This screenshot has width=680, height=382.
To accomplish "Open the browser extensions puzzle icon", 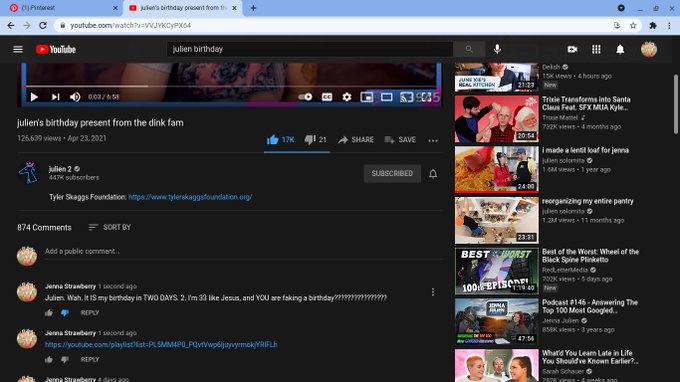I will (x=653, y=26).
